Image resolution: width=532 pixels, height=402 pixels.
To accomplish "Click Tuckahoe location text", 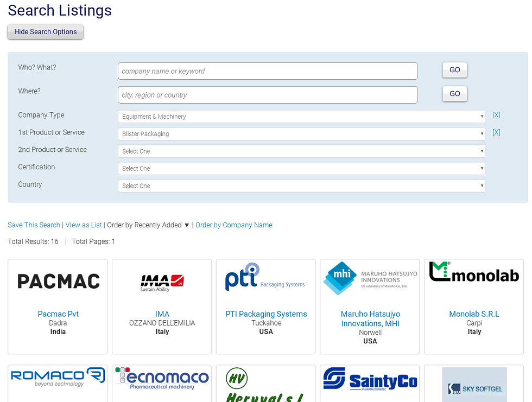I will (267, 323).
